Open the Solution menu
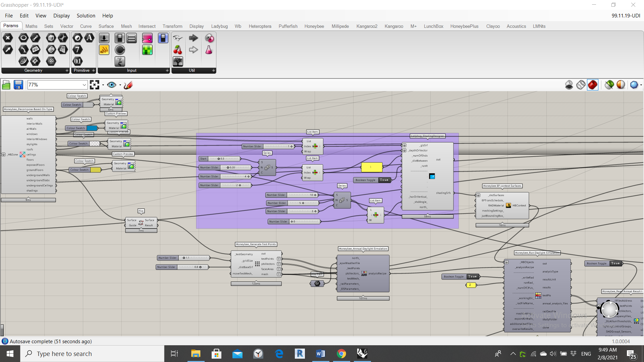Image resolution: width=644 pixels, height=362 pixels. click(86, 16)
